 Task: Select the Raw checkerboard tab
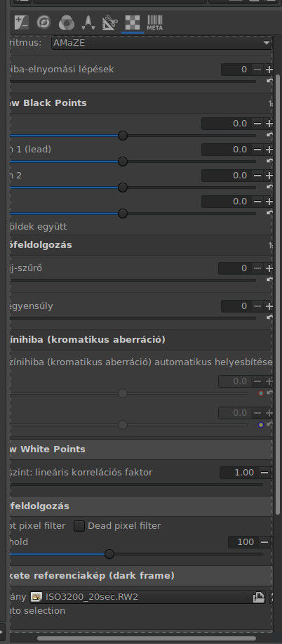[133, 22]
